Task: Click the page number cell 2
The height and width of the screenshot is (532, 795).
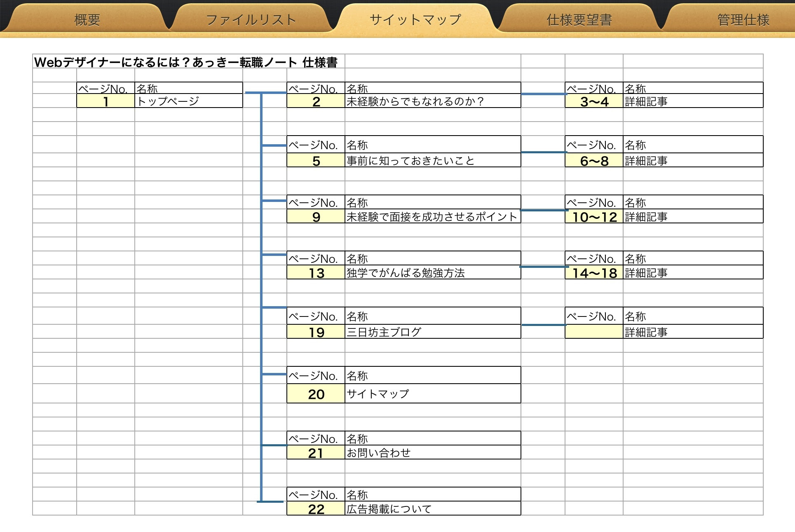Action: click(x=316, y=101)
